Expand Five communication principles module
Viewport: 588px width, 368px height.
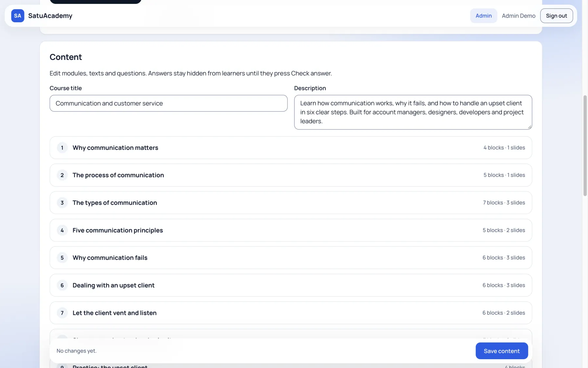[x=291, y=230]
